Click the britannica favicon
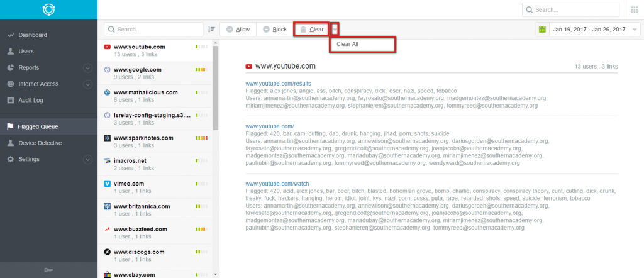This screenshot has height=278, width=644. point(107,206)
